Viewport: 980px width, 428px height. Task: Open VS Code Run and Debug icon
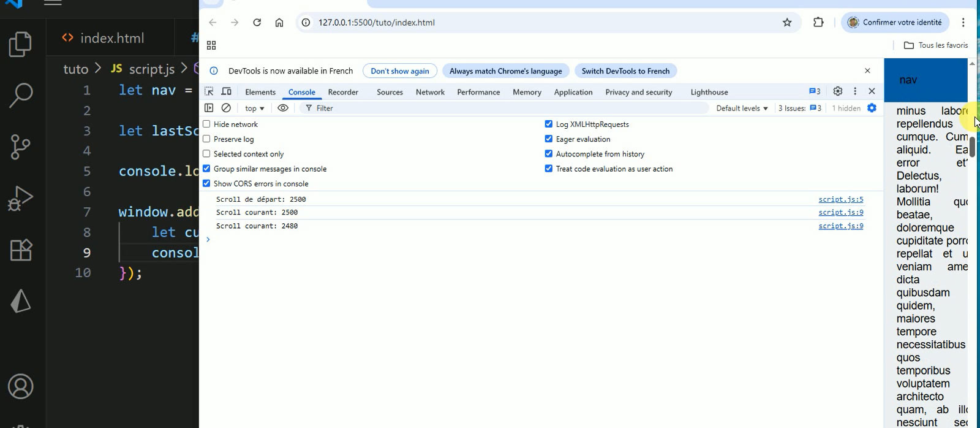(x=20, y=198)
